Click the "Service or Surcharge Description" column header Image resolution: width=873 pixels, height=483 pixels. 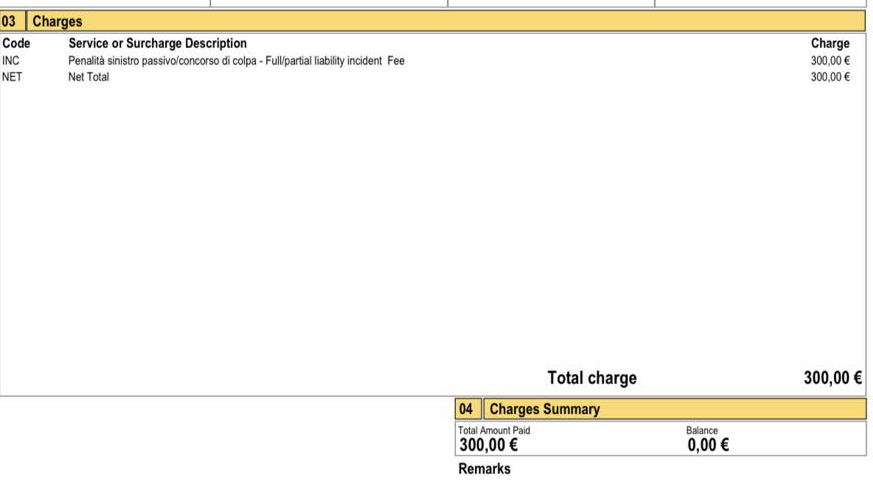click(158, 43)
